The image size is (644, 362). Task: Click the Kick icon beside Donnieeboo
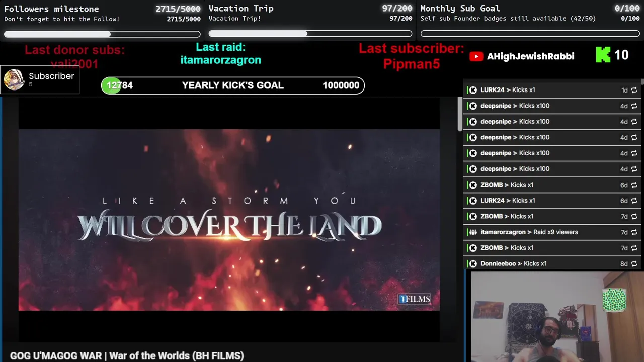473,264
